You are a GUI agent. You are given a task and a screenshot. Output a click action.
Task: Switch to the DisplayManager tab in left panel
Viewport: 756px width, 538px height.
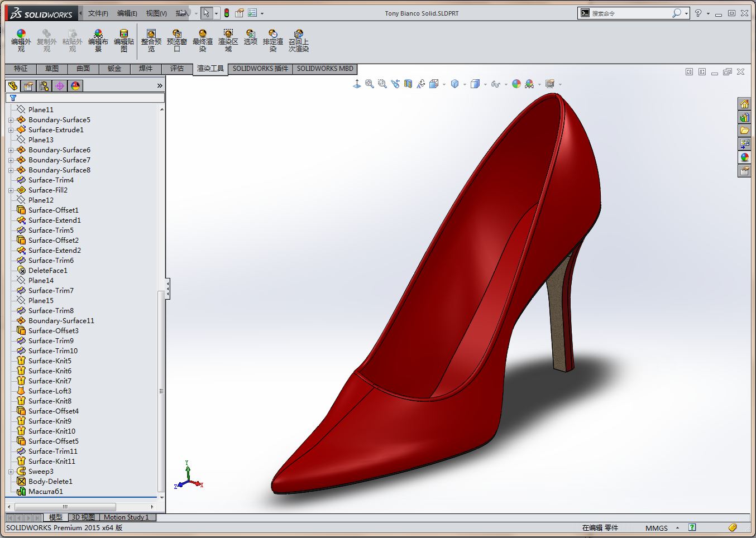75,86
